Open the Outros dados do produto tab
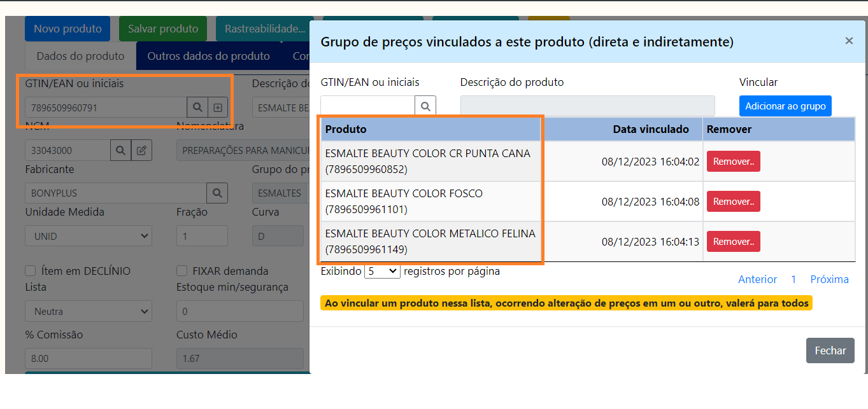Image resolution: width=868 pixels, height=409 pixels. (x=208, y=56)
